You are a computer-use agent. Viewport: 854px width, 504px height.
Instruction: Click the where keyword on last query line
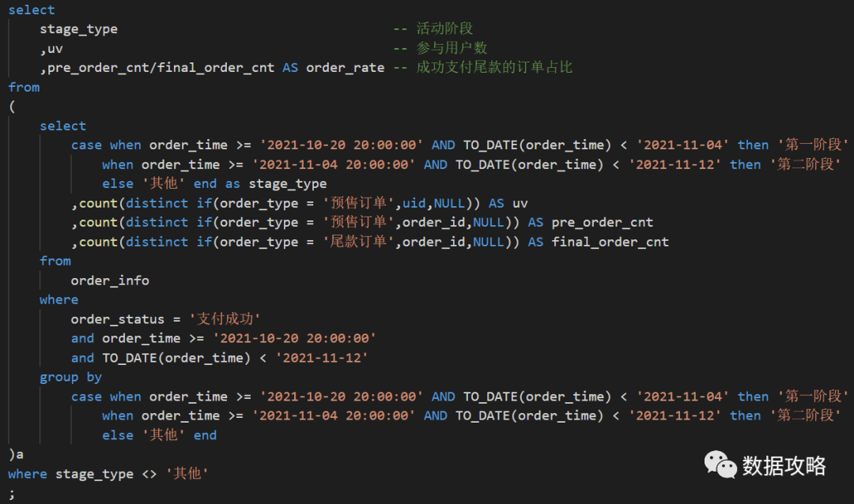[x=28, y=474]
